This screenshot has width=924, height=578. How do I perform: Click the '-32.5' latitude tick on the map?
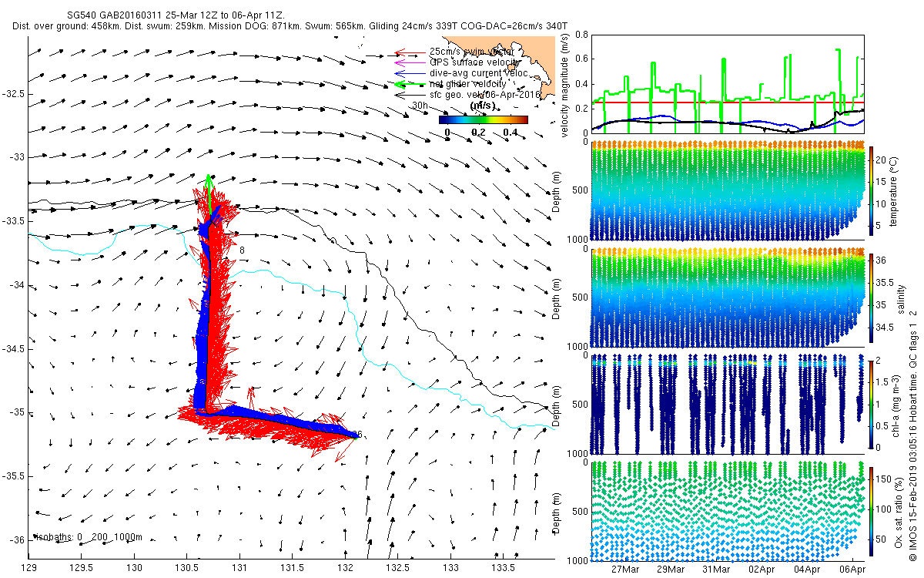12,94
